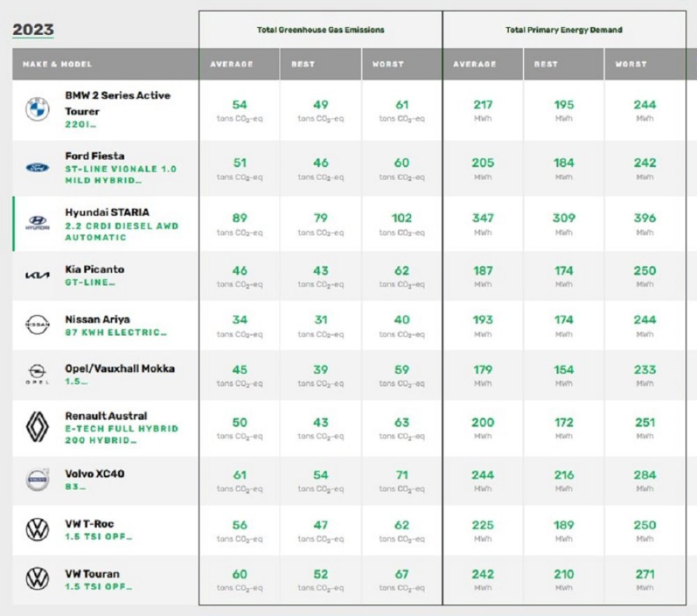Click Volvo XC40 worst energy value 284
Viewport: 697px width, 616px height.
point(645,475)
